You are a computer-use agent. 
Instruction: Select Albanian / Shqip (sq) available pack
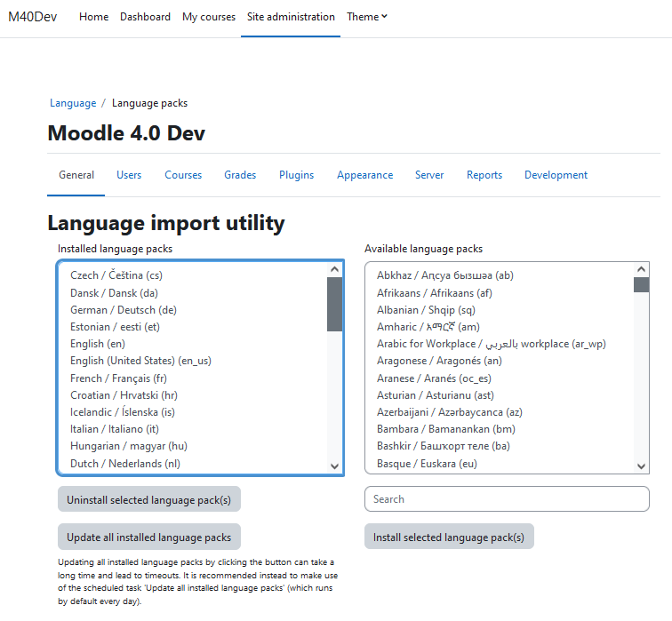(500, 310)
